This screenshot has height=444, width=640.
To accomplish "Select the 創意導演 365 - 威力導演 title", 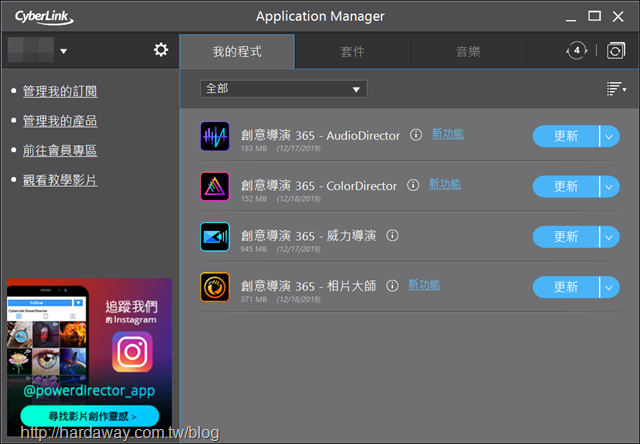I will [x=308, y=236].
